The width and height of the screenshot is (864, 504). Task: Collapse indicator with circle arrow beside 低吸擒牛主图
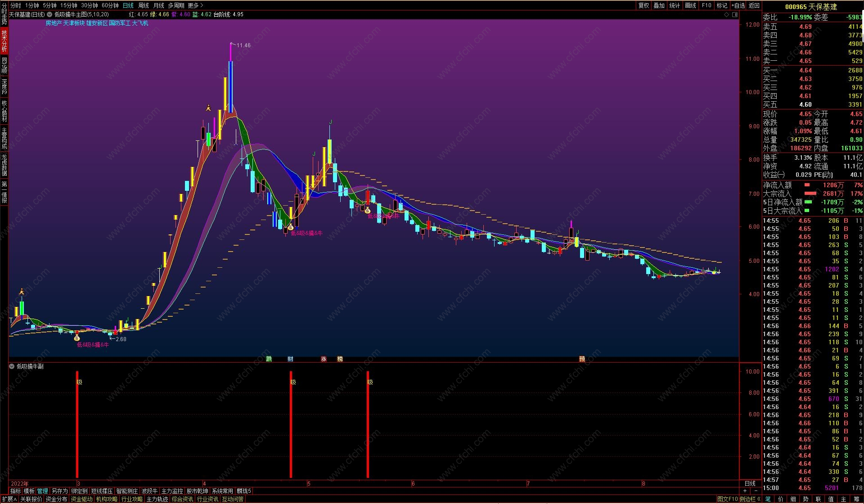tap(49, 14)
